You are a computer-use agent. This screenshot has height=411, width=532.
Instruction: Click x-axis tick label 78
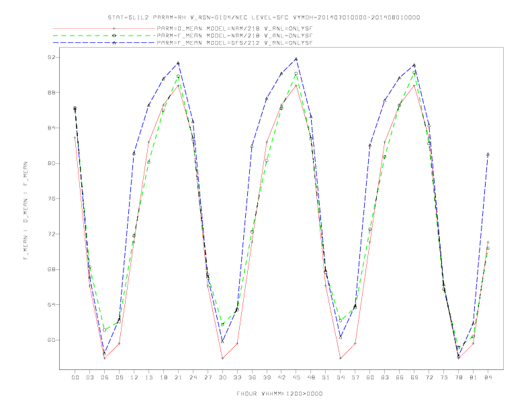459,377
